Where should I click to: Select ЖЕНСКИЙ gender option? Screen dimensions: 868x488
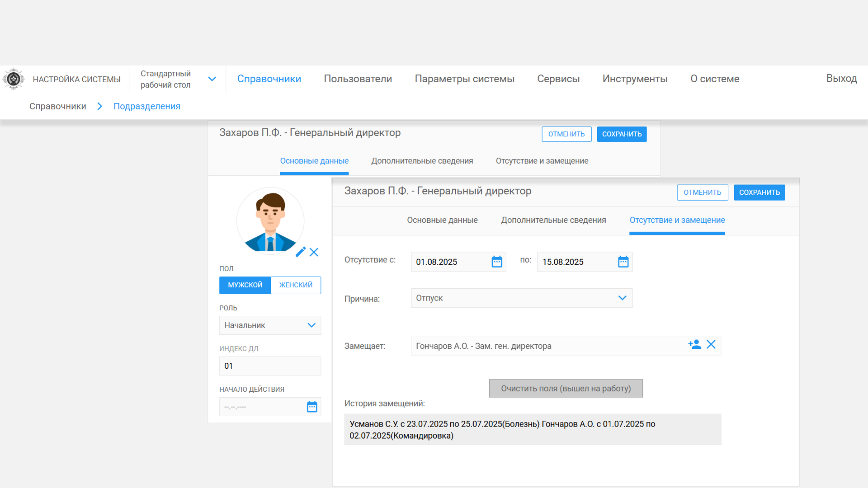(296, 285)
